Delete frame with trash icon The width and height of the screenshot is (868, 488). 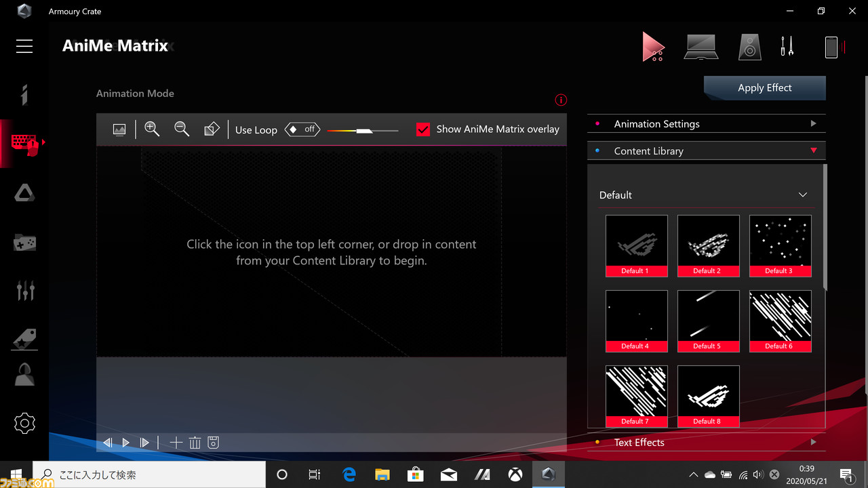point(195,443)
